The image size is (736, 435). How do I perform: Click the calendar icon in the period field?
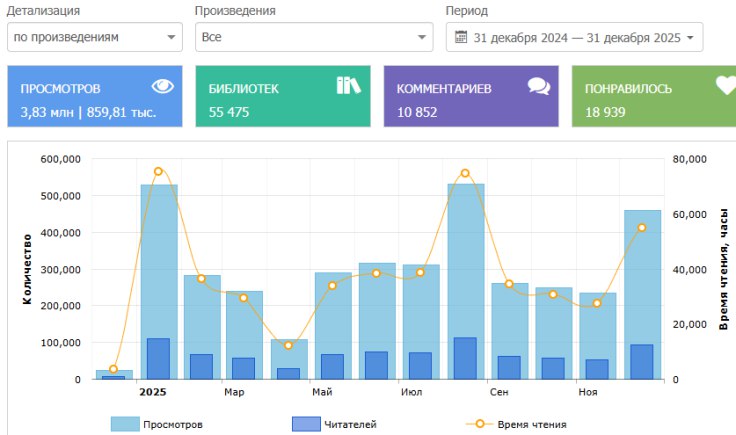coord(461,37)
